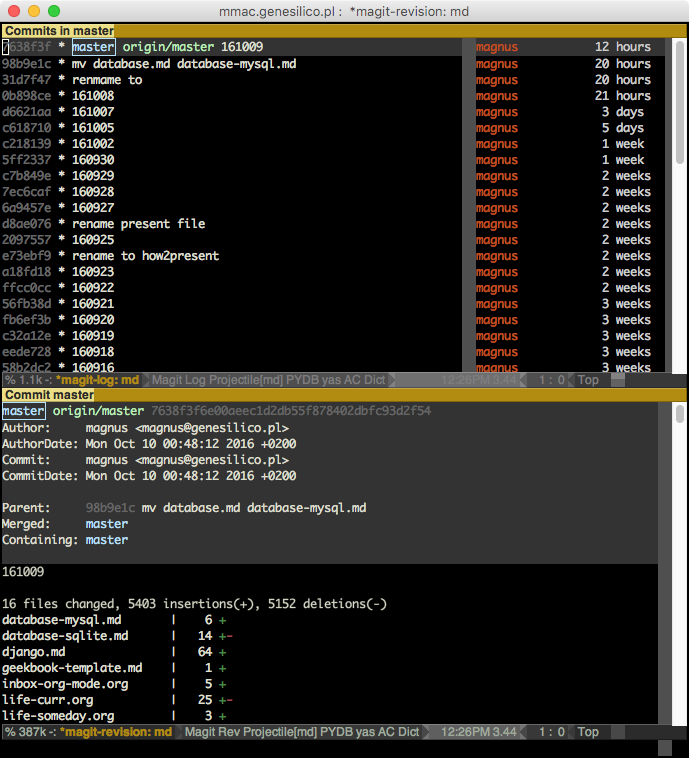This screenshot has width=689, height=758.
Task: Open parent commit 98b9e1c link
Action: pos(110,508)
